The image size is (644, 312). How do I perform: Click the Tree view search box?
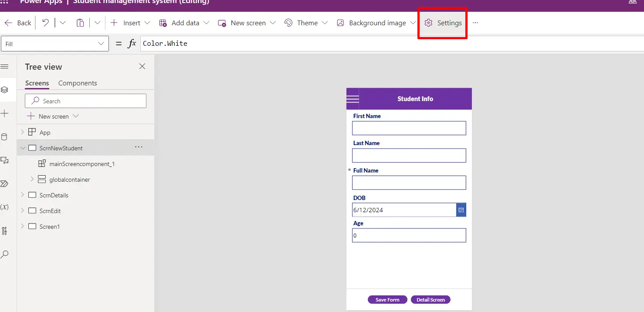tap(85, 101)
